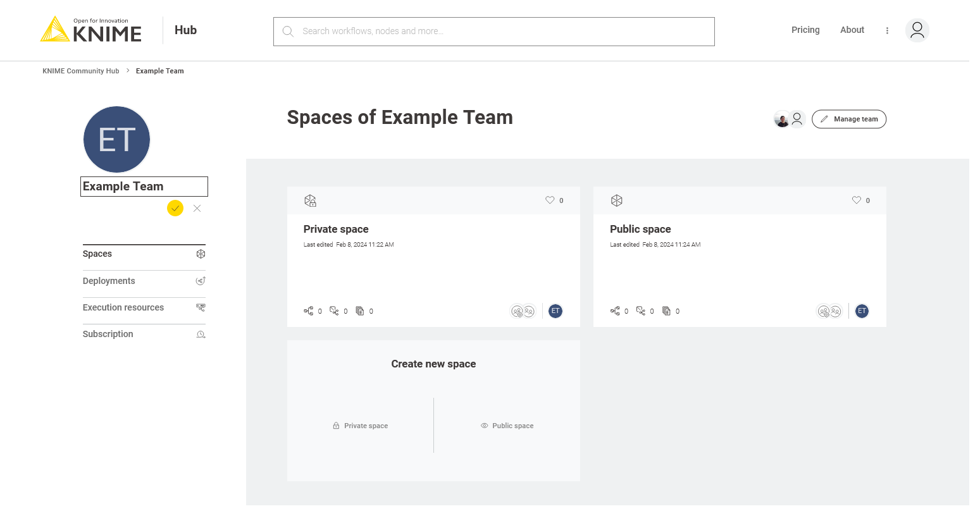Click workflow count icon on Private space
The image size is (980, 511).
(x=309, y=311)
